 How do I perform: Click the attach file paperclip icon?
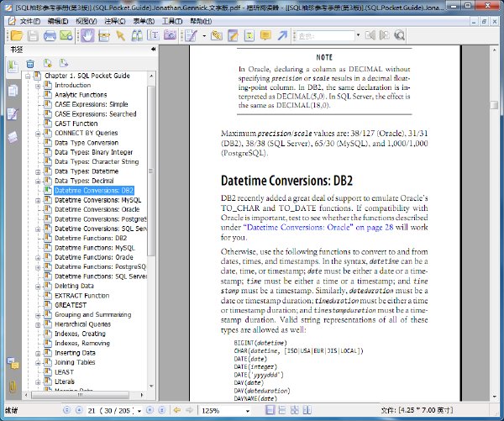coord(217,35)
